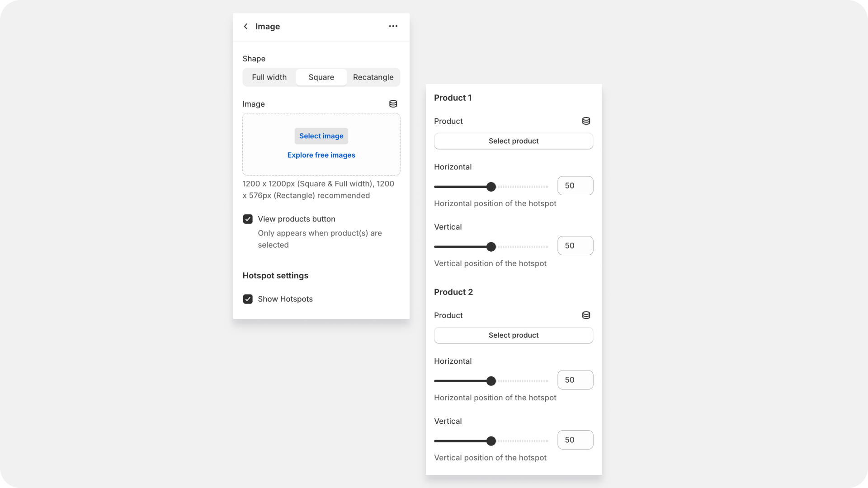Click the Product 2 Vertical slider handle
868x488 pixels.
(x=491, y=441)
